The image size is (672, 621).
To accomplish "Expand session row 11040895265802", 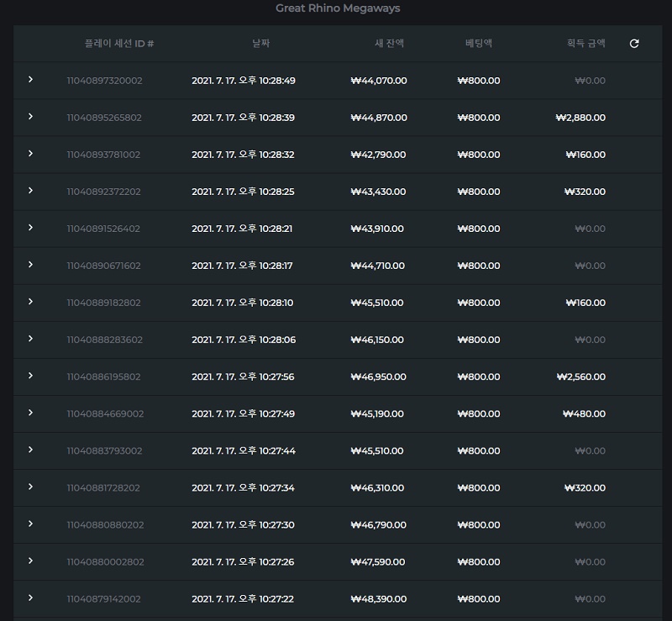I will [x=30, y=116].
